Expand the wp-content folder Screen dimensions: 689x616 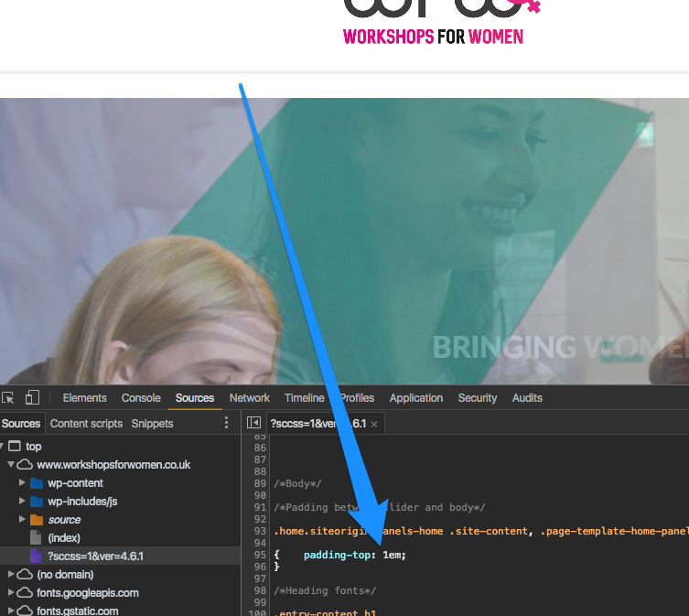coord(23,483)
